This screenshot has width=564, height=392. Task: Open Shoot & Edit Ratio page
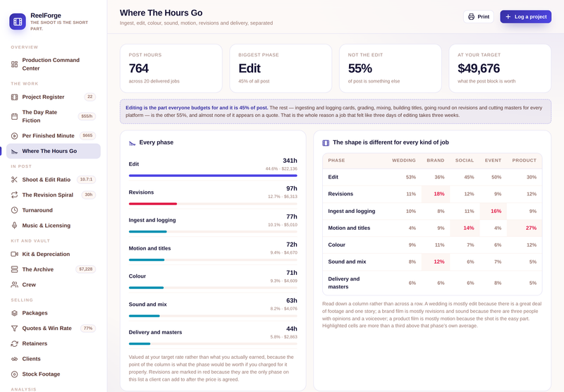54,180
